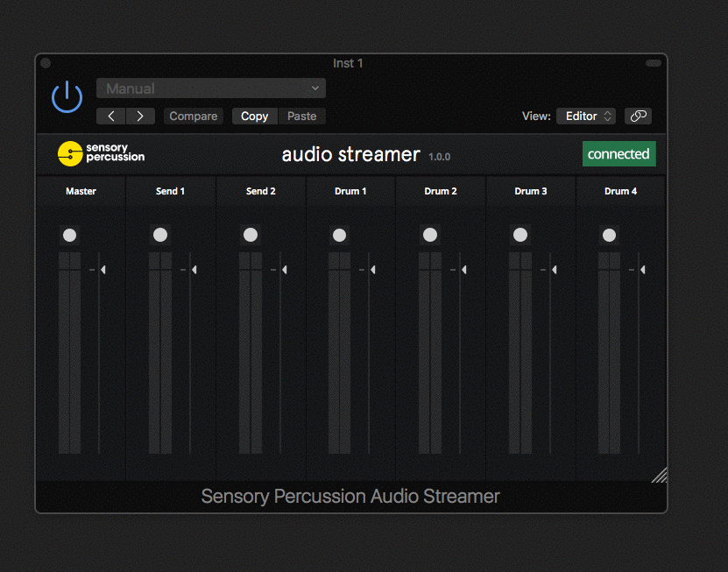Copy the current plugin settings
The width and height of the screenshot is (728, 572).
point(254,116)
